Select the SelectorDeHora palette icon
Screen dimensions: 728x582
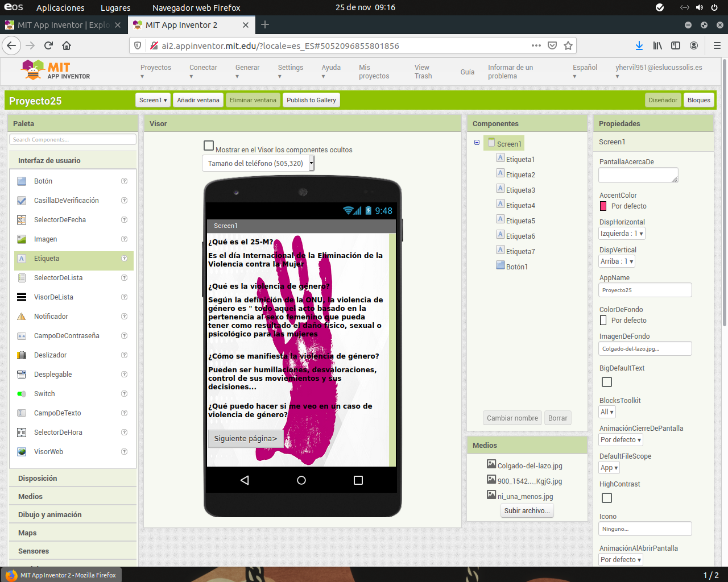[22, 433]
